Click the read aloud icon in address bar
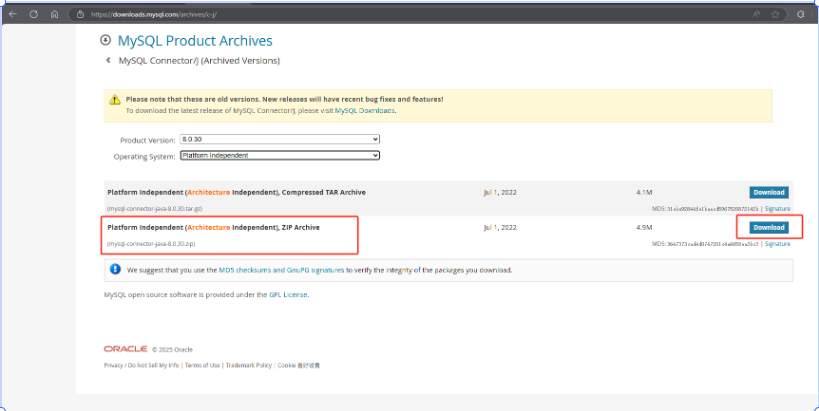 click(x=756, y=15)
